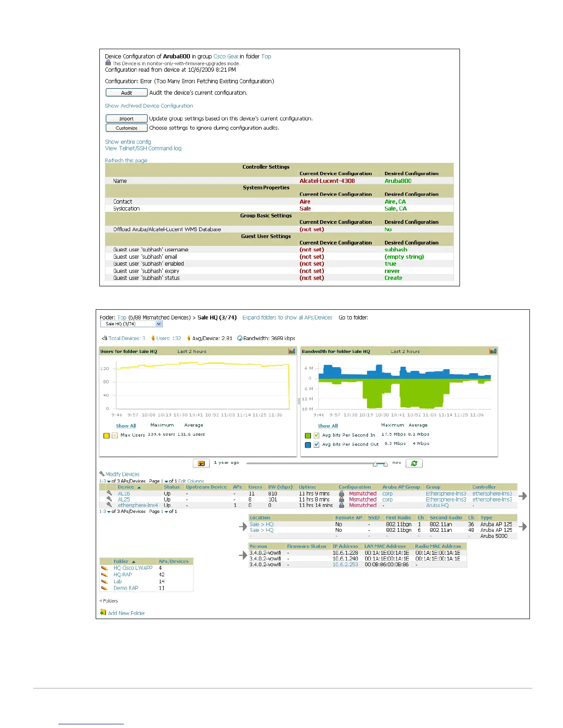Click Show All in Bandwidth chart
Viewport: 563px width, 728px height.
pyautogui.click(x=328, y=426)
